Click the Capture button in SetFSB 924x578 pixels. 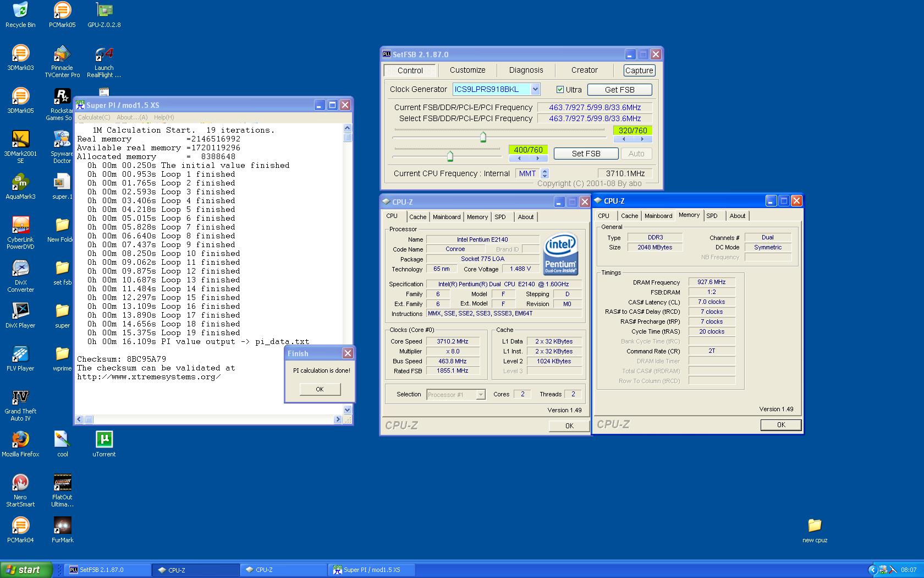(x=639, y=70)
